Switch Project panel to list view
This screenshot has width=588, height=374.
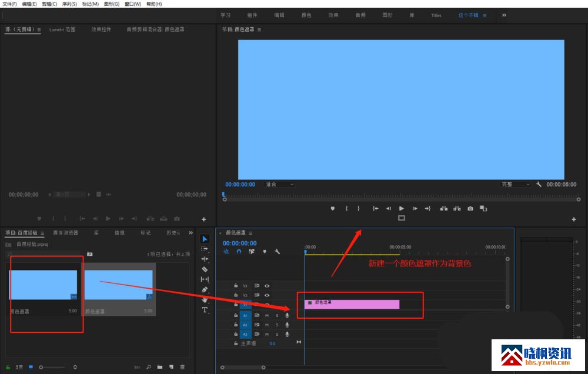point(19,368)
